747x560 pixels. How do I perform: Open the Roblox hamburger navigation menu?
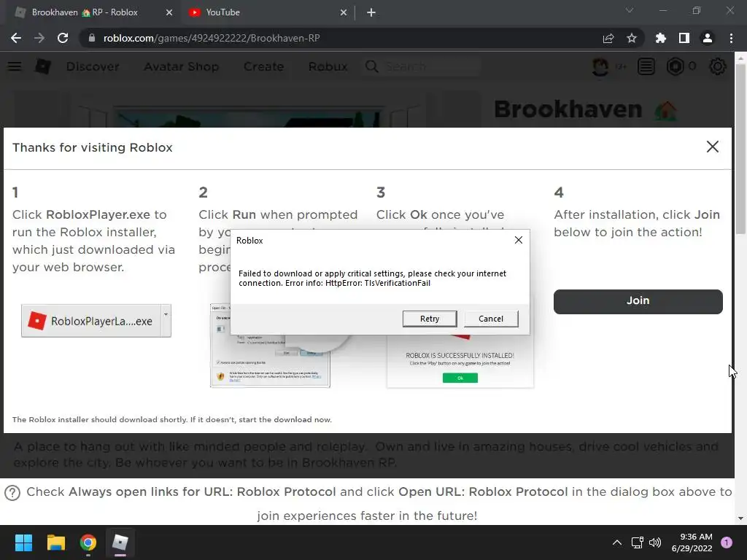[15, 66]
